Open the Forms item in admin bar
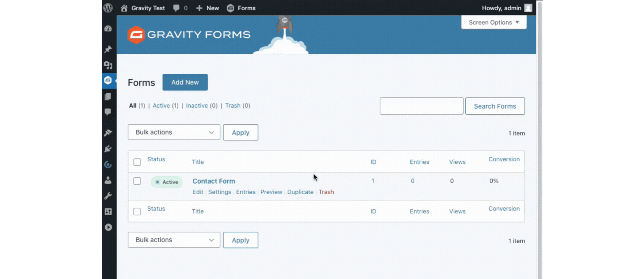The width and height of the screenshot is (644, 279). point(241,8)
